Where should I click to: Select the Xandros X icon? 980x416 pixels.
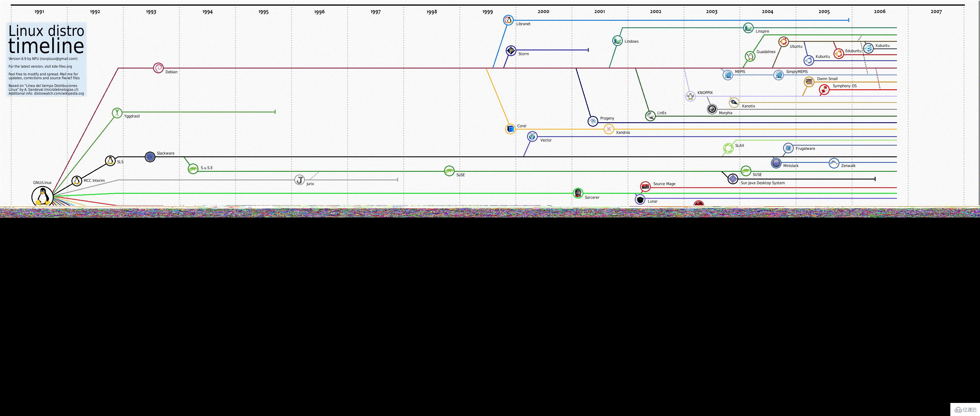(609, 129)
